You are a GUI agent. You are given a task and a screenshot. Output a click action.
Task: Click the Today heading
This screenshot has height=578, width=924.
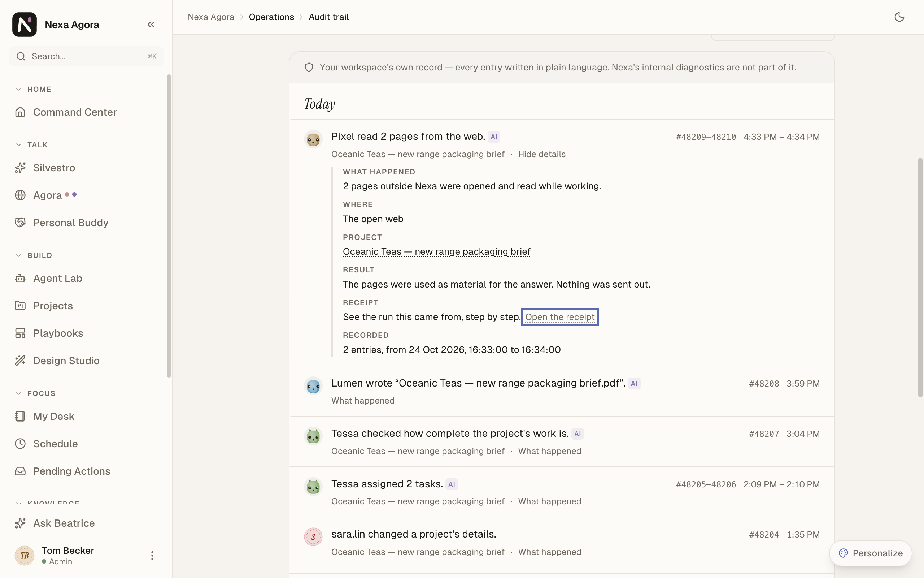[x=319, y=104]
